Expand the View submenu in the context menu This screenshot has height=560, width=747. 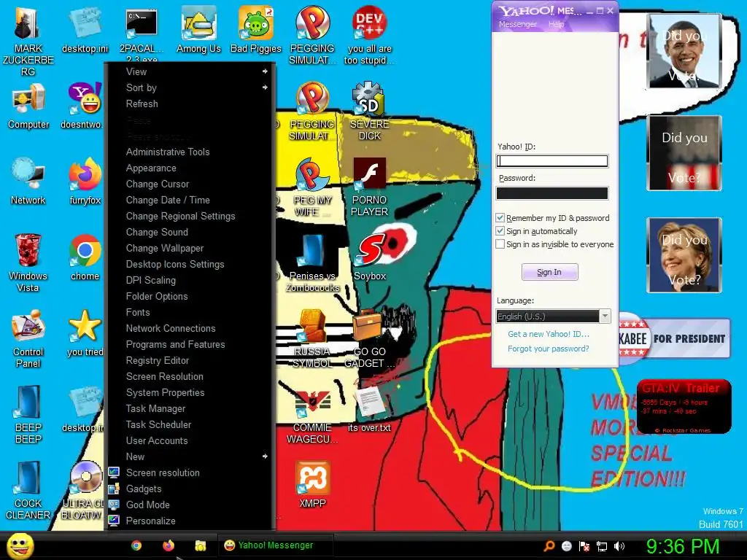click(x=190, y=71)
